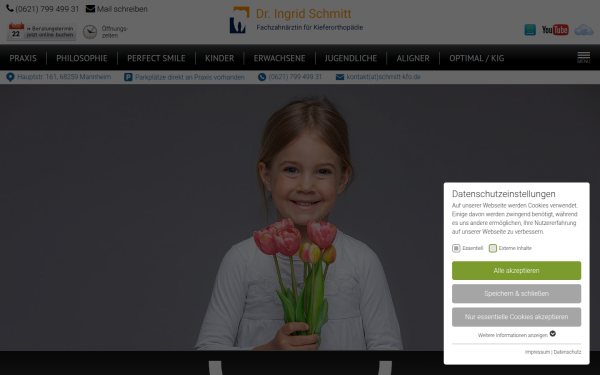600x375 pixels.
Task: Click the cloud icon in header
Action: (x=584, y=29)
